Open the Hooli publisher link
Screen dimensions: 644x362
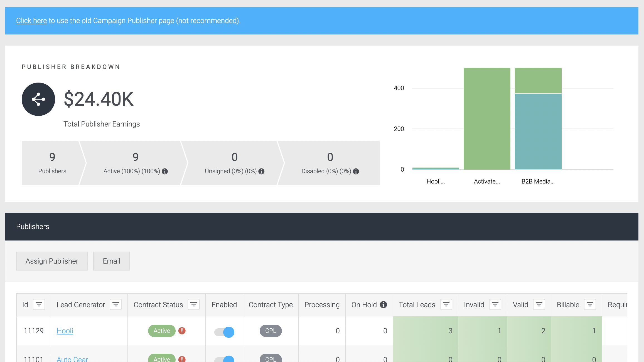(x=65, y=331)
